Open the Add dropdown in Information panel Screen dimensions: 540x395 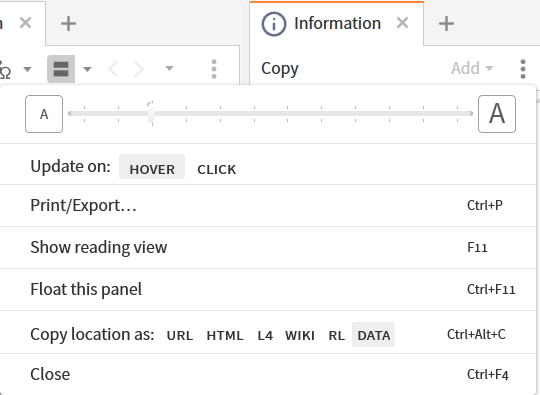coord(472,68)
